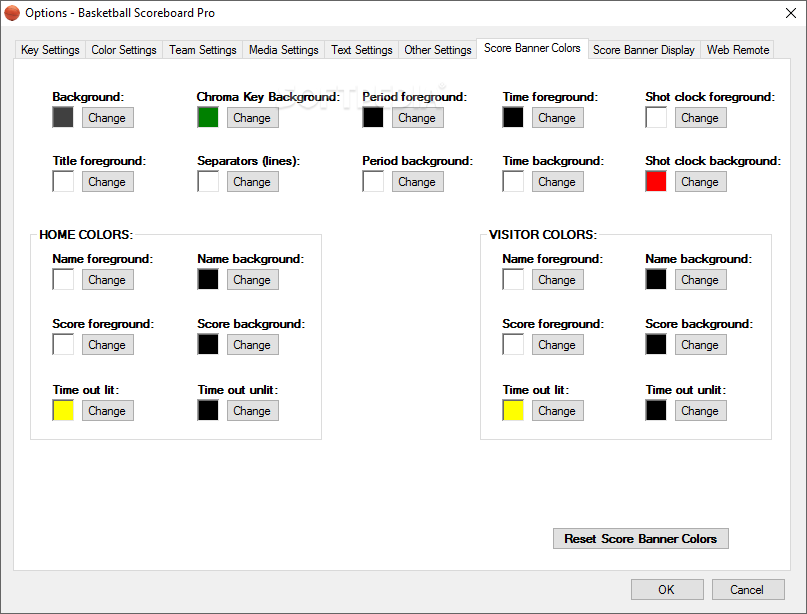This screenshot has height=614, width=807.
Task: Open the Key Settings tab
Action: 50,50
